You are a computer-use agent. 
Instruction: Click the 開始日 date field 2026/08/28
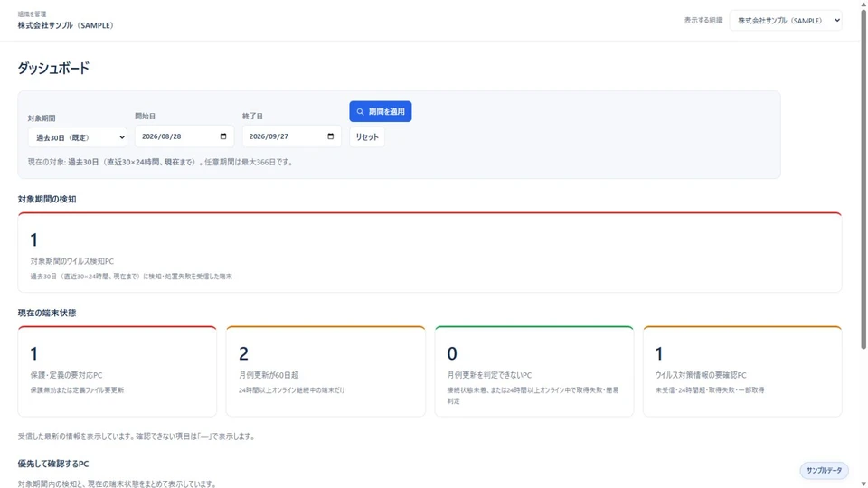[184, 136]
